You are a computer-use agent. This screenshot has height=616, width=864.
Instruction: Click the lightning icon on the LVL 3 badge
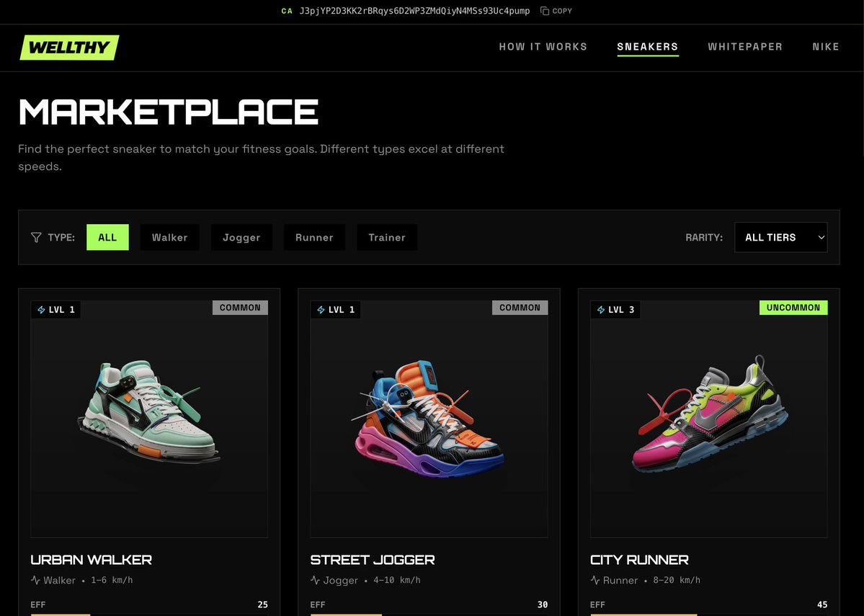click(601, 310)
